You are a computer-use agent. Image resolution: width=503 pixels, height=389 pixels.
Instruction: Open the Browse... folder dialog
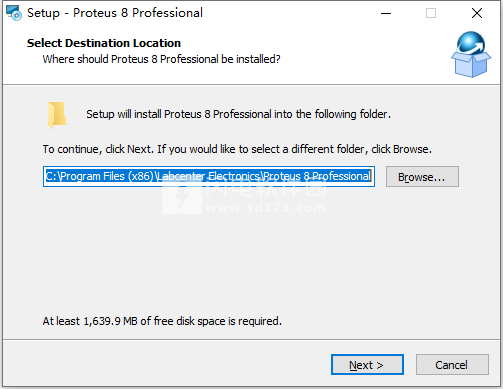coord(422,177)
